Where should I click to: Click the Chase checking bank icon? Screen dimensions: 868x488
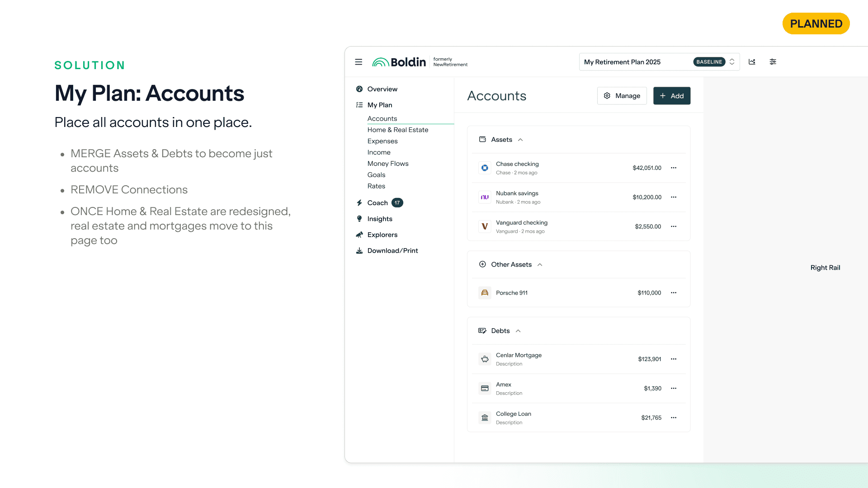(485, 168)
